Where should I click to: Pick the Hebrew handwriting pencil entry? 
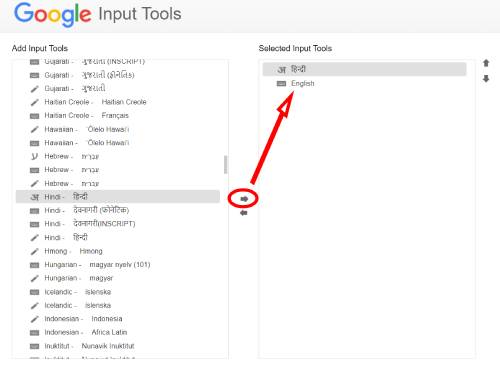point(118,183)
